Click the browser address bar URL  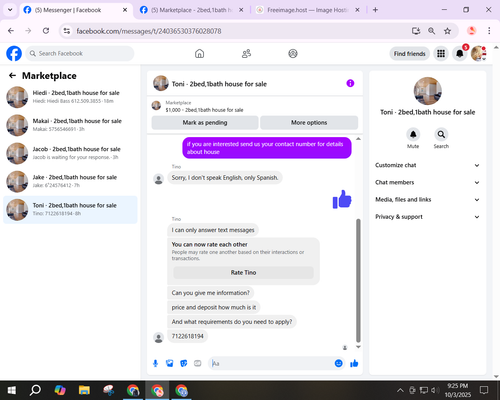coord(149,31)
